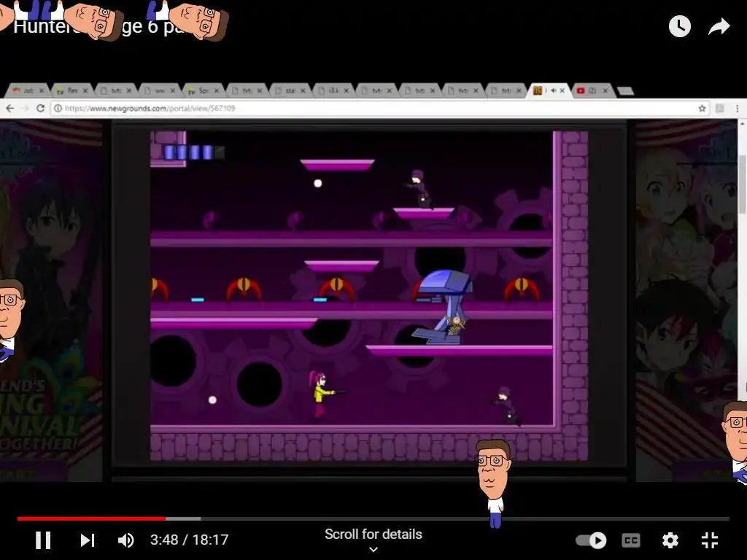Viewport: 747px width, 560px height.
Task: Open the recorded browser's three-dot menu
Action: (x=737, y=109)
